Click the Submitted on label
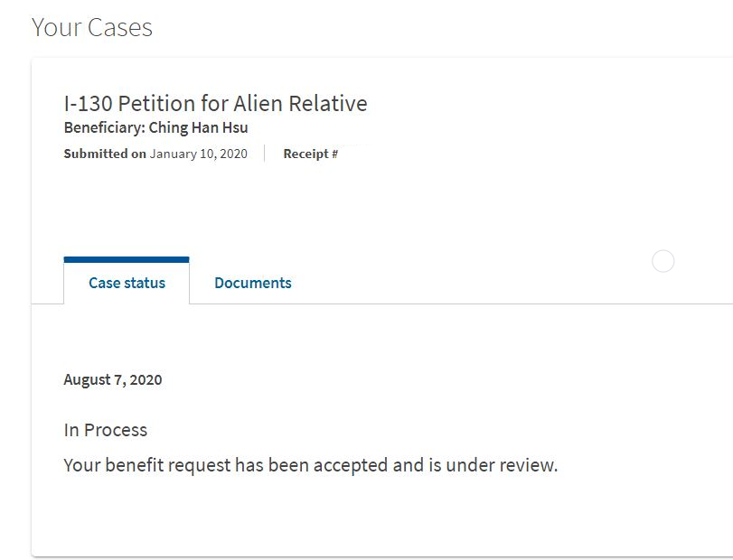Viewport: 733px width, 560px height. click(105, 154)
